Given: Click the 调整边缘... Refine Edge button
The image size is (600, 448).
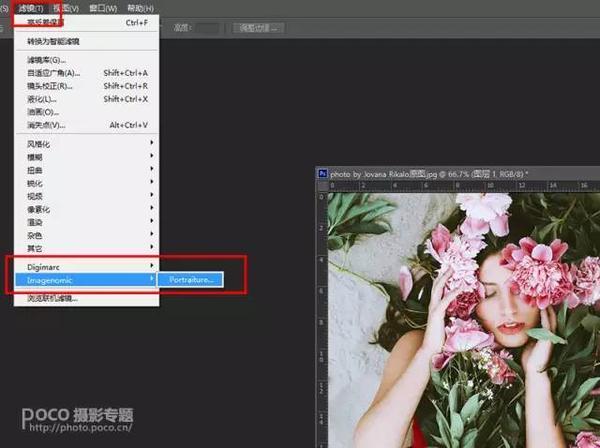Looking at the screenshot, I should 258,28.
